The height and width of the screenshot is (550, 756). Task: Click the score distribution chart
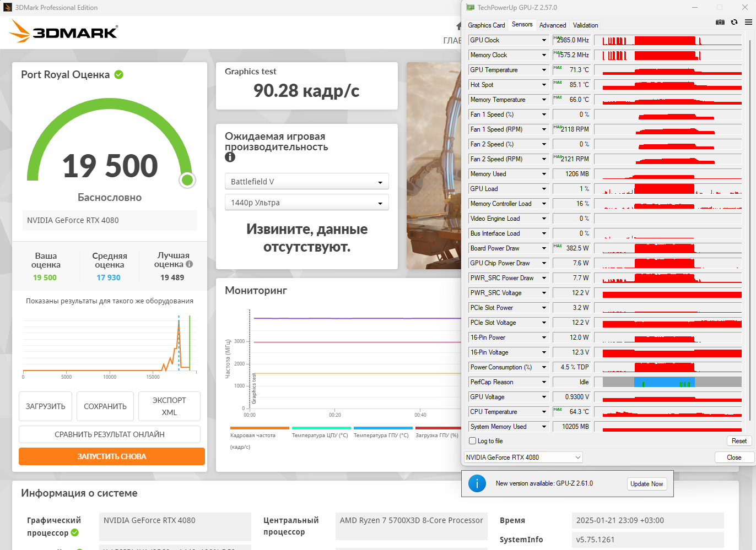tap(110, 345)
